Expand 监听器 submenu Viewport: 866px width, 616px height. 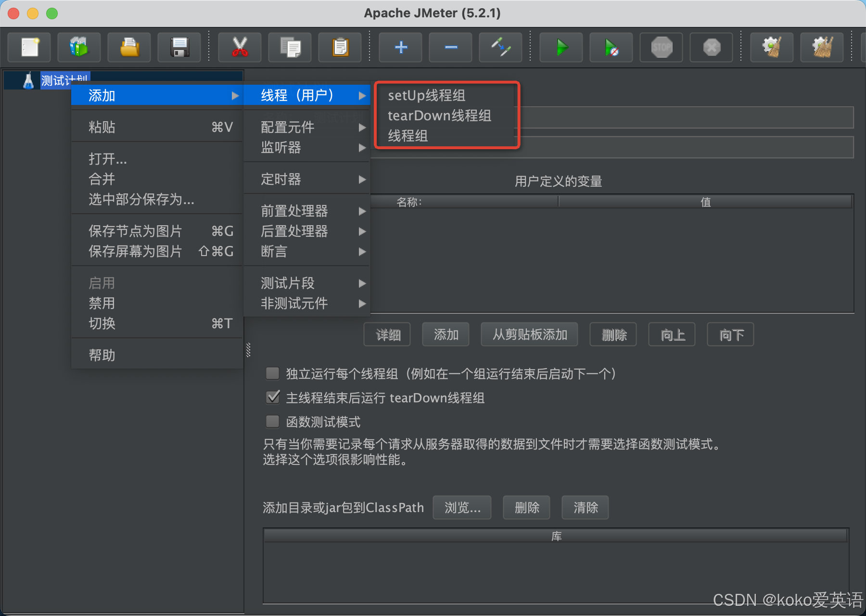click(307, 147)
